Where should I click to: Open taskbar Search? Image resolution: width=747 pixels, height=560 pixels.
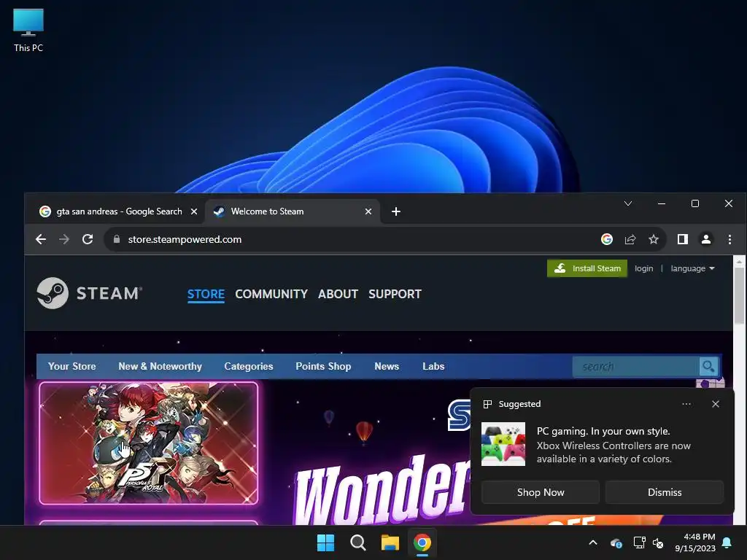[357, 542]
